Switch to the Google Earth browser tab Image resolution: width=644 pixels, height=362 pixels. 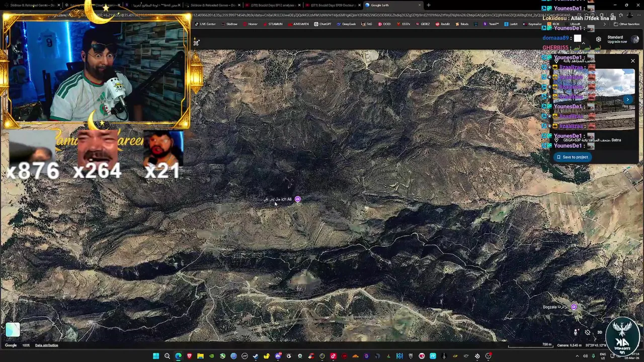391,5
